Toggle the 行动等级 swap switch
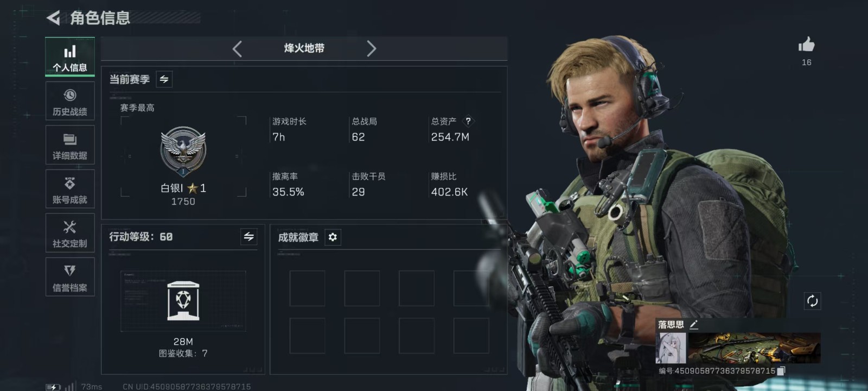Screen dimensions: 868x391 click(x=248, y=237)
